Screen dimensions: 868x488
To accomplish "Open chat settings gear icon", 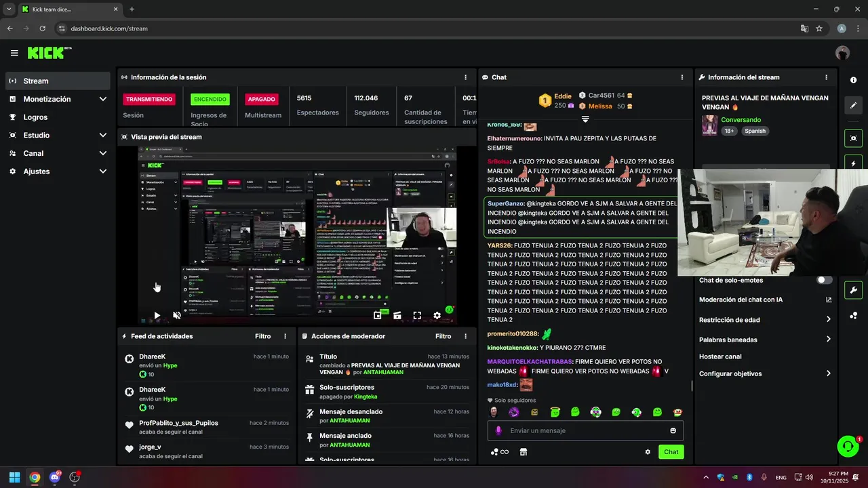I will 648,452.
